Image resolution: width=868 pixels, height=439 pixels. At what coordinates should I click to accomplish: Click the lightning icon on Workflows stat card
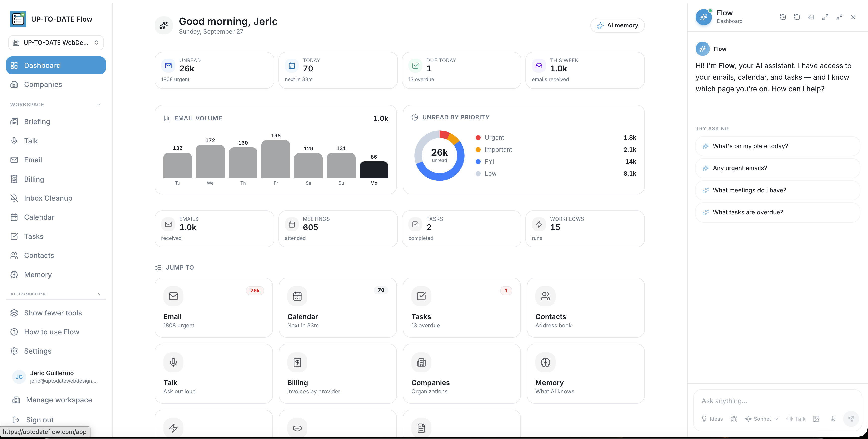click(539, 224)
